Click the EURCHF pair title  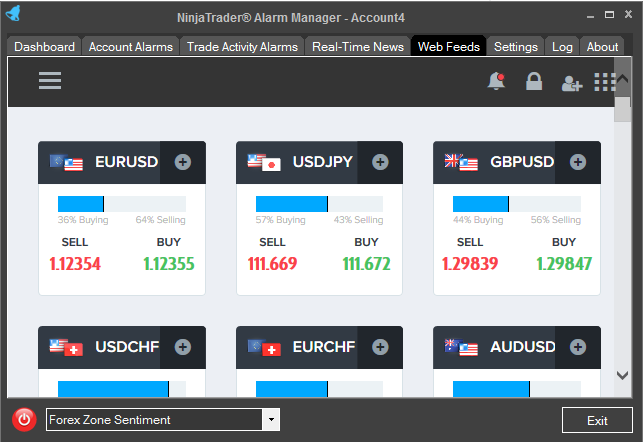[x=324, y=347]
